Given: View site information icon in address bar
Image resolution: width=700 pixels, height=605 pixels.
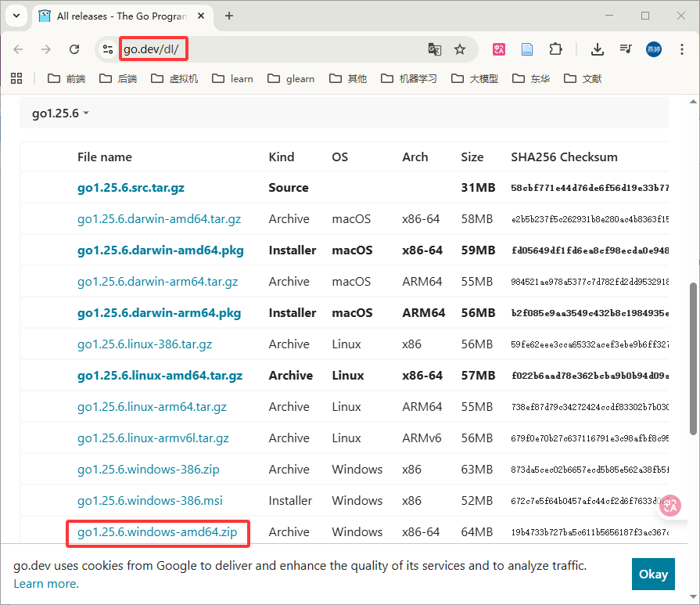Looking at the screenshot, I should click(108, 49).
